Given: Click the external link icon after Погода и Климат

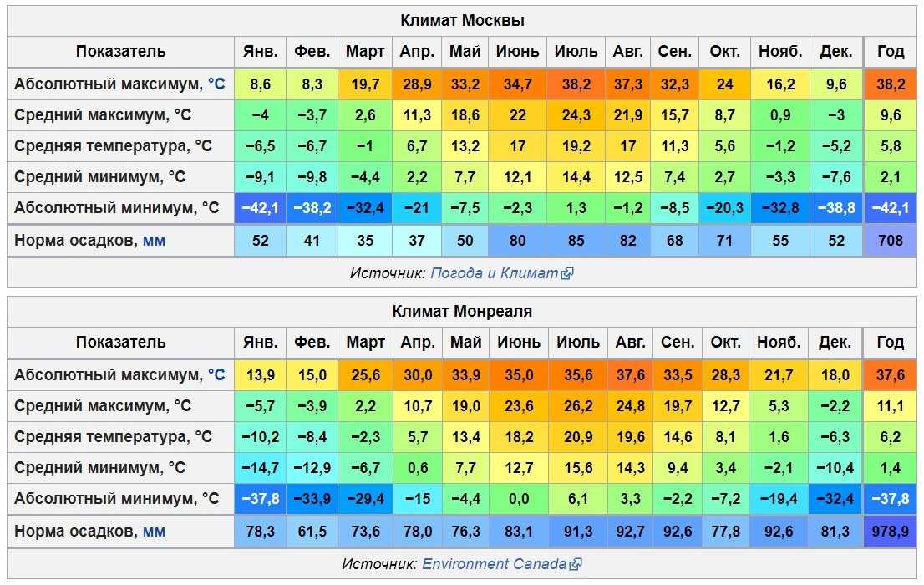Looking at the screenshot, I should pos(567,273).
